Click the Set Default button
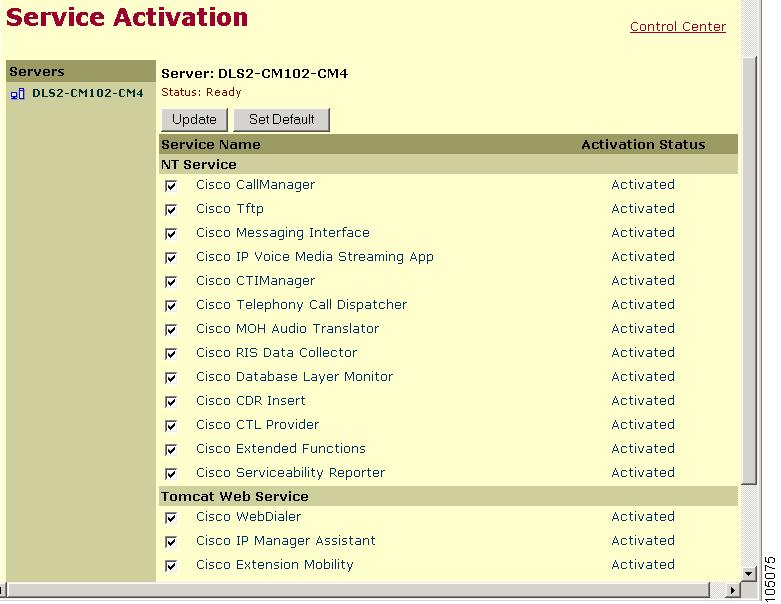781x604 pixels. coord(281,120)
